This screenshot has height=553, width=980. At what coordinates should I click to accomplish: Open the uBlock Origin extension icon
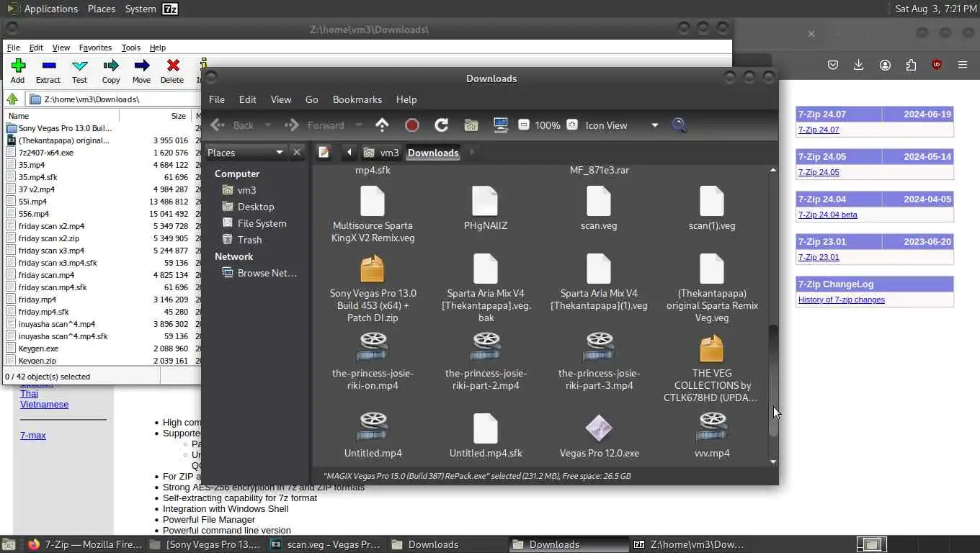tap(937, 65)
